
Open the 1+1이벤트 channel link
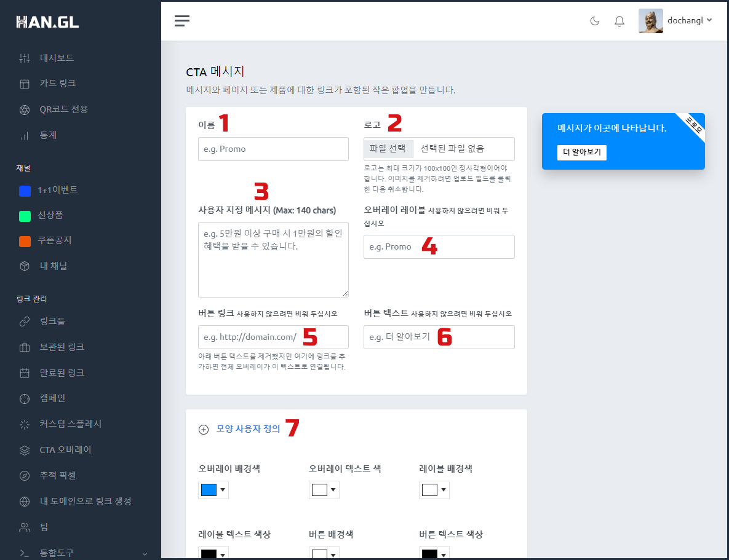57,190
